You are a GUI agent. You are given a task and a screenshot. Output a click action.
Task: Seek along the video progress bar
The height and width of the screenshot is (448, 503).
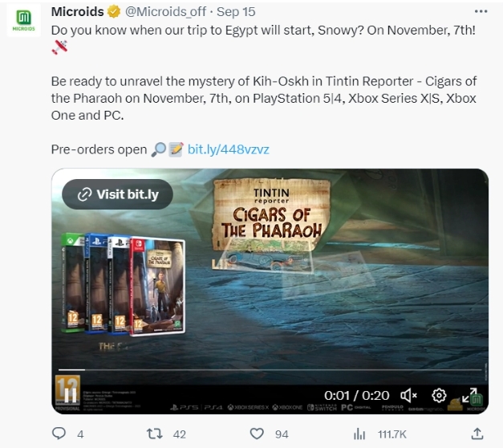(270, 370)
